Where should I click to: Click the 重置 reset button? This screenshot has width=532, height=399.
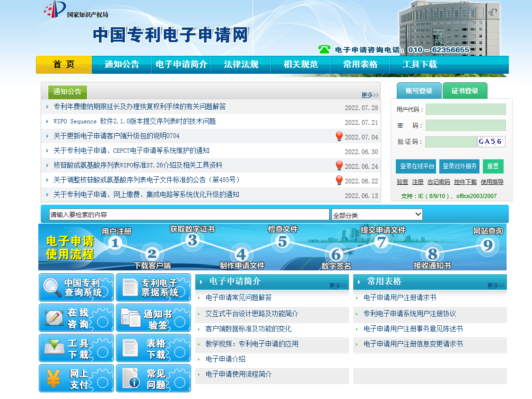coord(493,166)
